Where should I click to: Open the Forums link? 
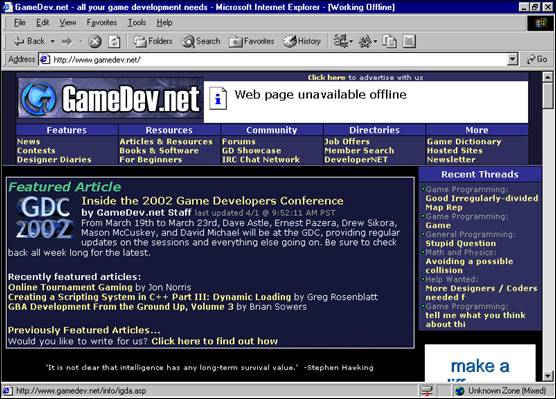tap(239, 142)
